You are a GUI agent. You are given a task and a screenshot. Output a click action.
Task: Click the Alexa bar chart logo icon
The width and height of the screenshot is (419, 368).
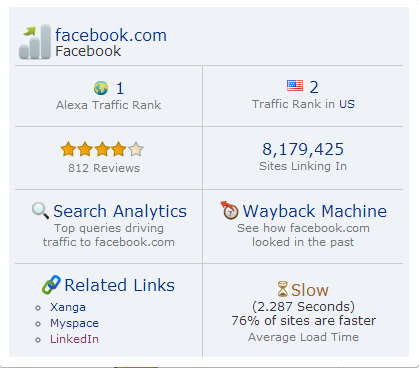35,42
